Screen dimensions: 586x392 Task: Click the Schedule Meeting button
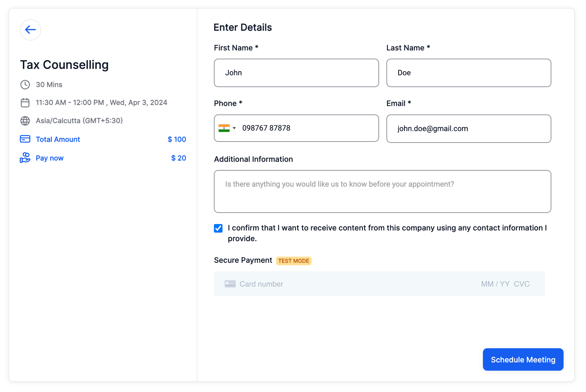click(x=523, y=360)
